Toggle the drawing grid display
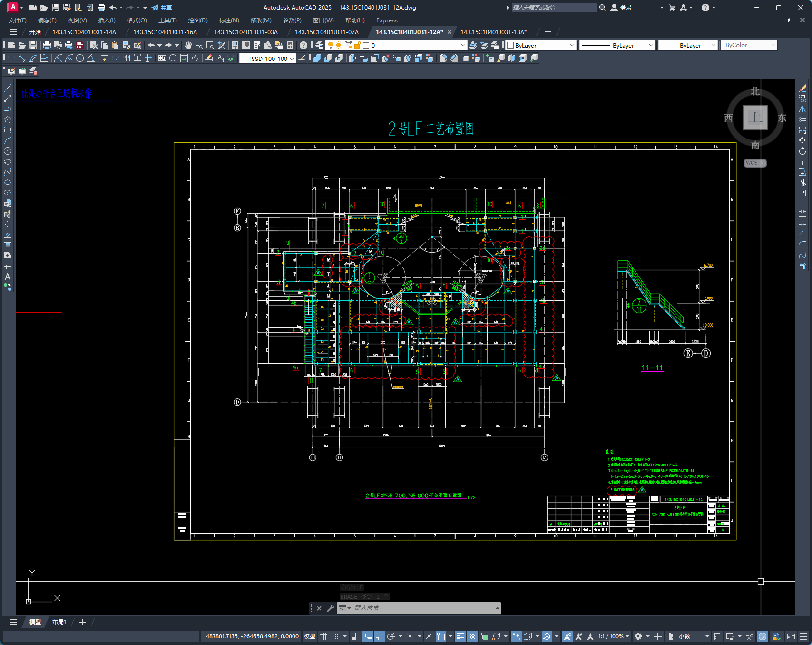 [323, 636]
